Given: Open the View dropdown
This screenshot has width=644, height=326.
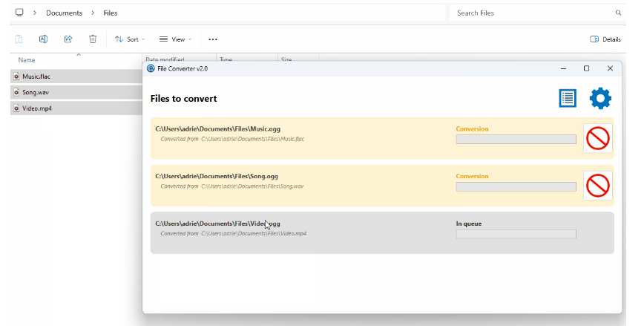Looking at the screenshot, I should 175,39.
